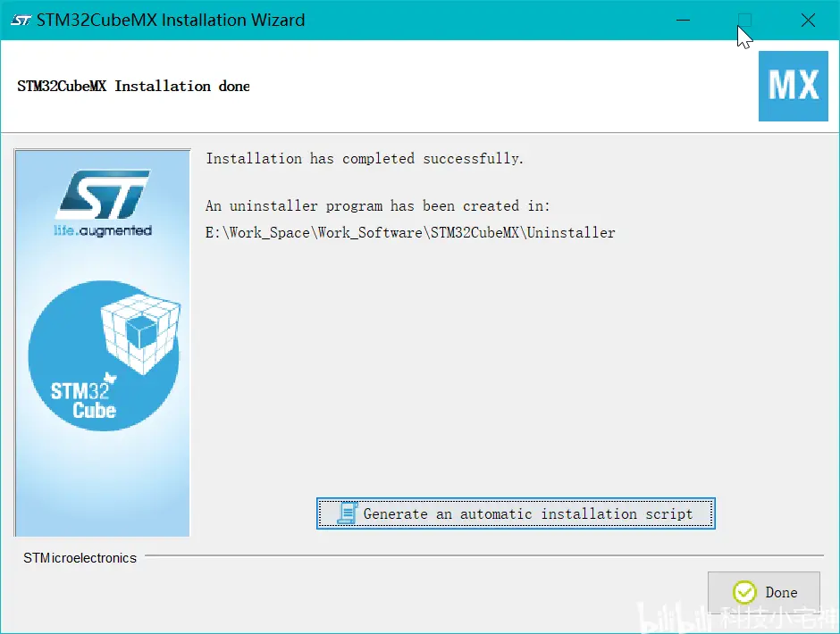Click the white cube illustration
The image size is (840, 634).
(x=140, y=333)
